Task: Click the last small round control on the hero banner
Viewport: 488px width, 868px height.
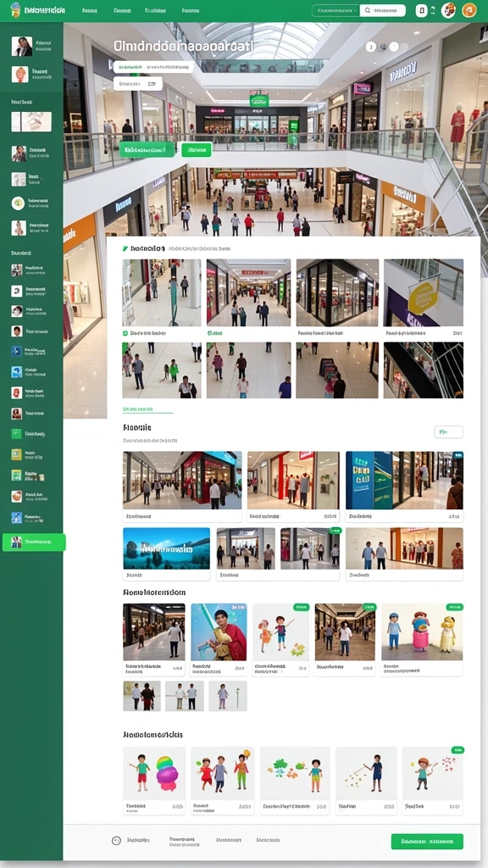Action: [394, 47]
